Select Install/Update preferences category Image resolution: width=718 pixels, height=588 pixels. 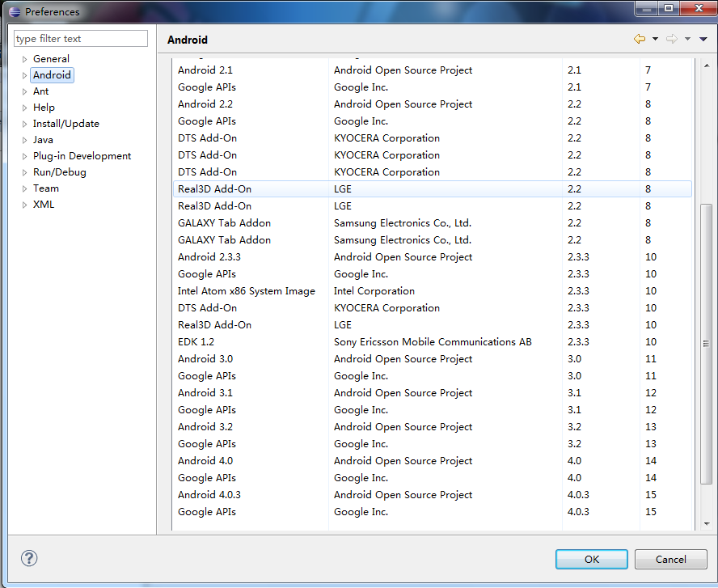[x=66, y=124]
